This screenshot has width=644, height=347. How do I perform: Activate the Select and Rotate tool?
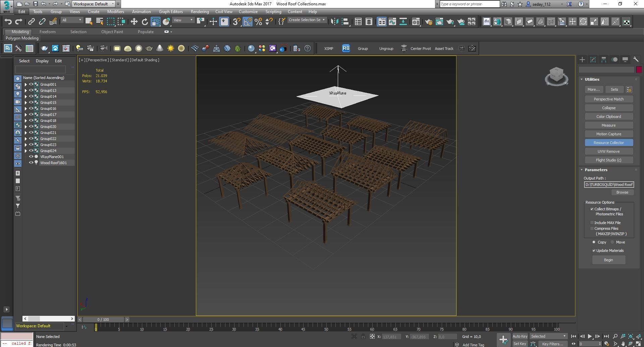pos(145,22)
